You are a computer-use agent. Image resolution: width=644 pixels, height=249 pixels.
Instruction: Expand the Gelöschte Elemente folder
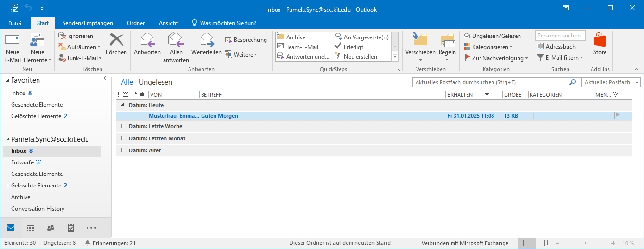(x=7, y=186)
